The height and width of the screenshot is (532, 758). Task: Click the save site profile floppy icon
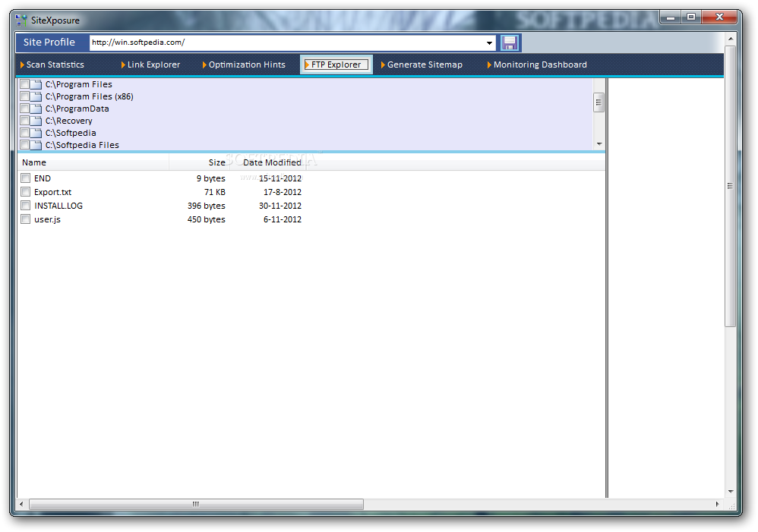click(x=509, y=43)
